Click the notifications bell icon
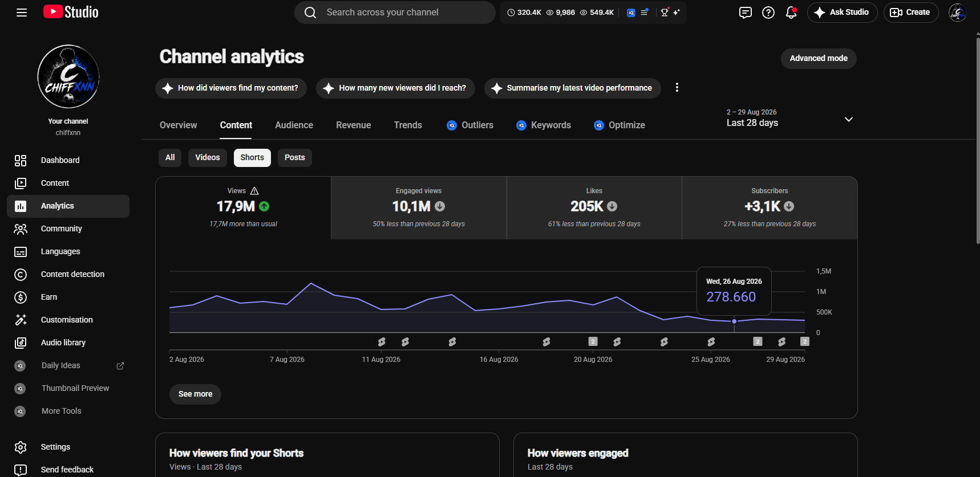This screenshot has width=980, height=477. (x=791, y=13)
